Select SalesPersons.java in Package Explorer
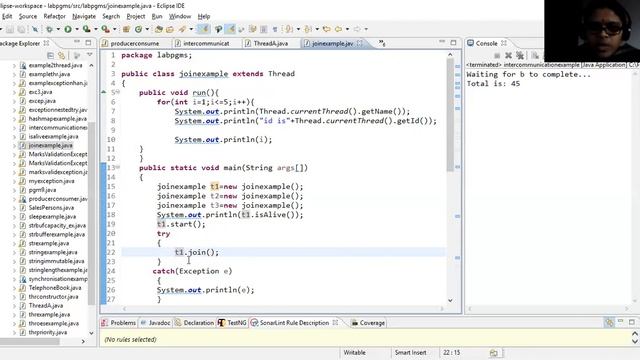Viewport: 640px width, 360px height. [51, 208]
